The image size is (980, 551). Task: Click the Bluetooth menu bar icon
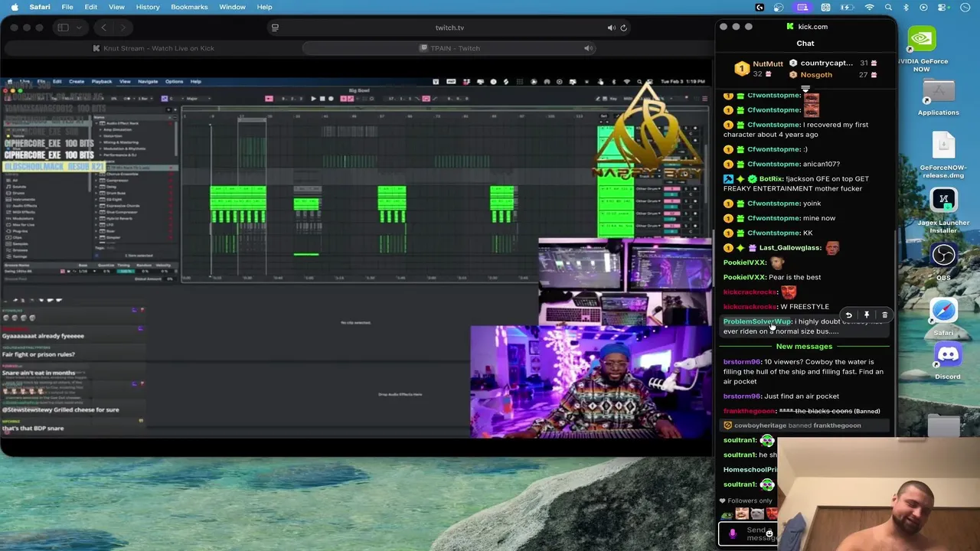[x=906, y=7]
